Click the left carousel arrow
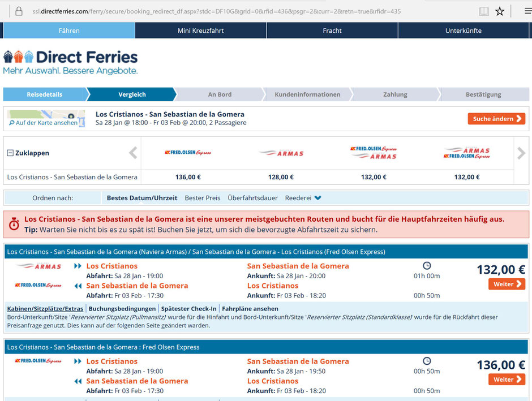 pos(133,153)
